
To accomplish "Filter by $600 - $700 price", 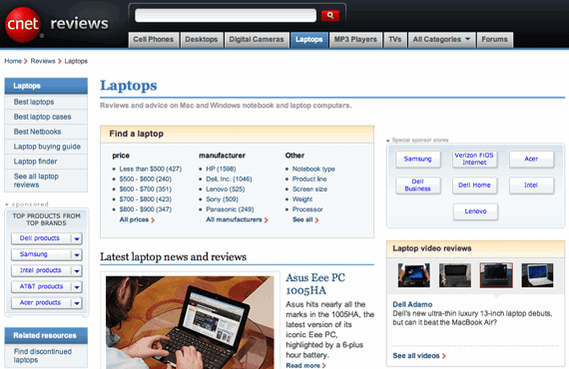I will click(x=146, y=189).
